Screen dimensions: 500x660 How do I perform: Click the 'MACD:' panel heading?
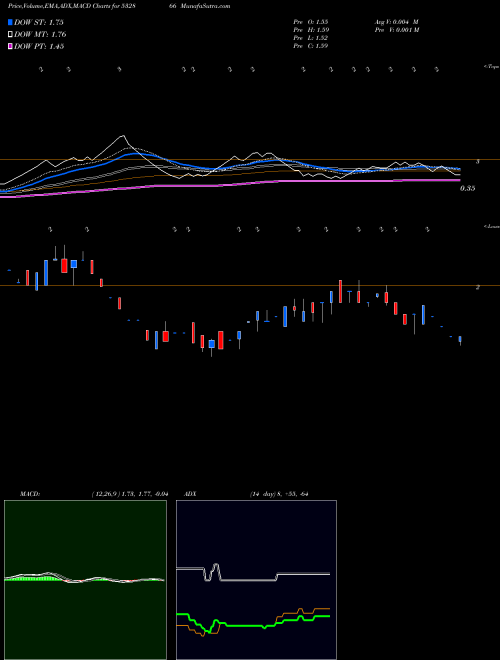click(x=30, y=494)
